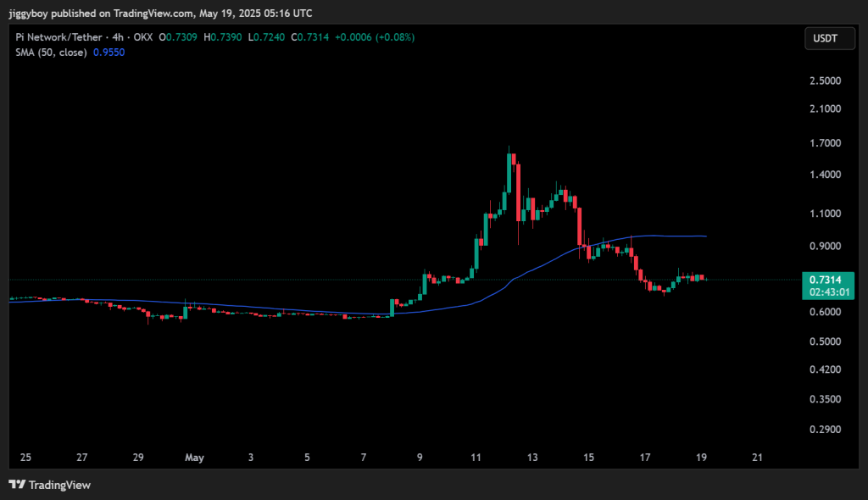The image size is (868, 500).
Task: Click the 21 date marker on time axis
Action: pos(758,457)
